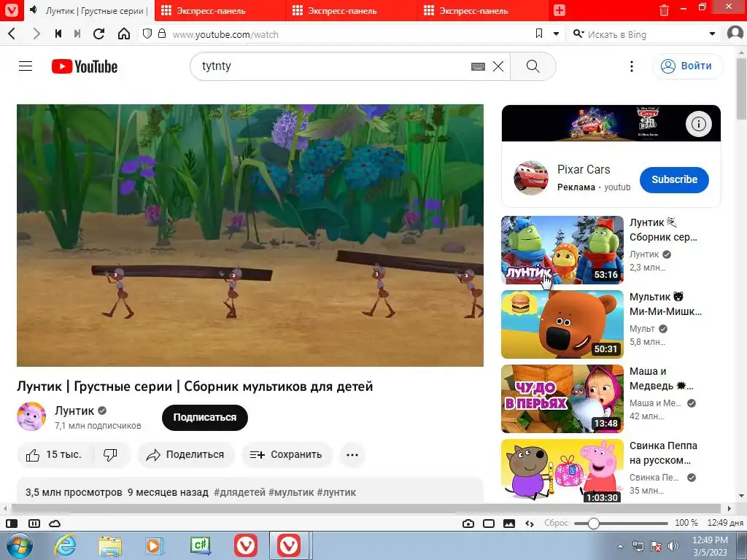The width and height of the screenshot is (747, 560).
Task: Reload the current page
Action: click(x=99, y=34)
